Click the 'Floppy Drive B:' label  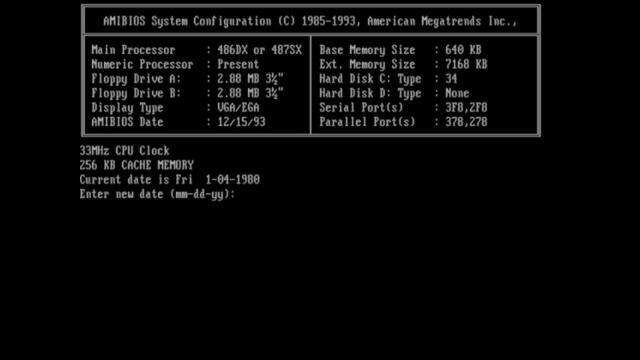136,93
